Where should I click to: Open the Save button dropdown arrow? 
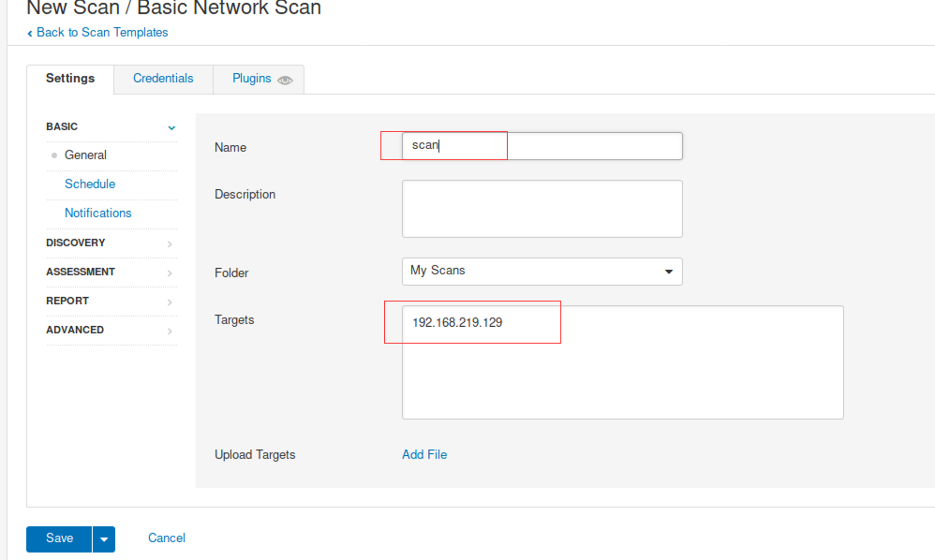pyautogui.click(x=104, y=539)
